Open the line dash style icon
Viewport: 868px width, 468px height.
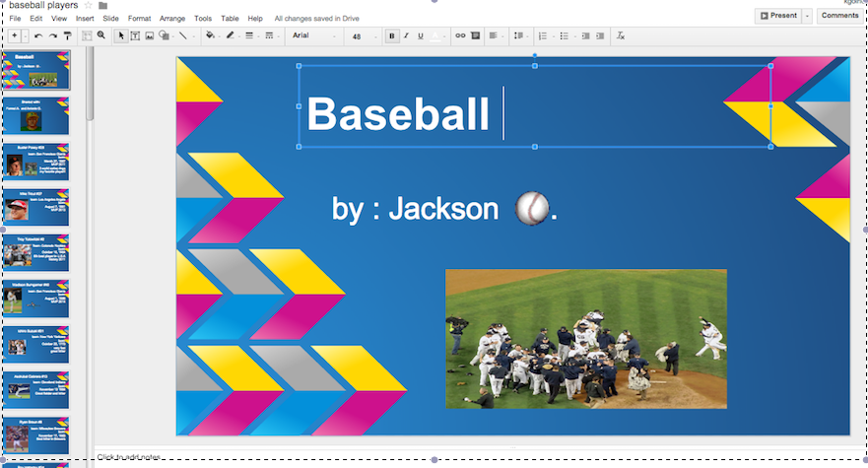pos(269,35)
